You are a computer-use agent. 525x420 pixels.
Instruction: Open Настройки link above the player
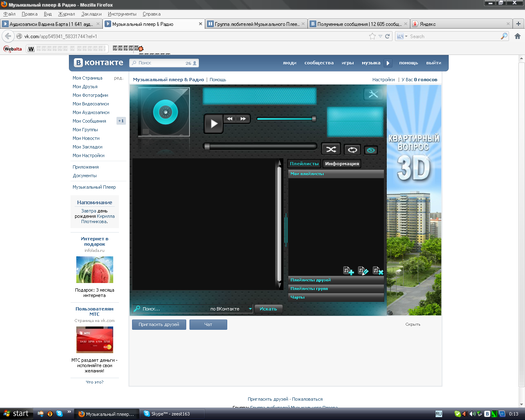[x=383, y=80]
